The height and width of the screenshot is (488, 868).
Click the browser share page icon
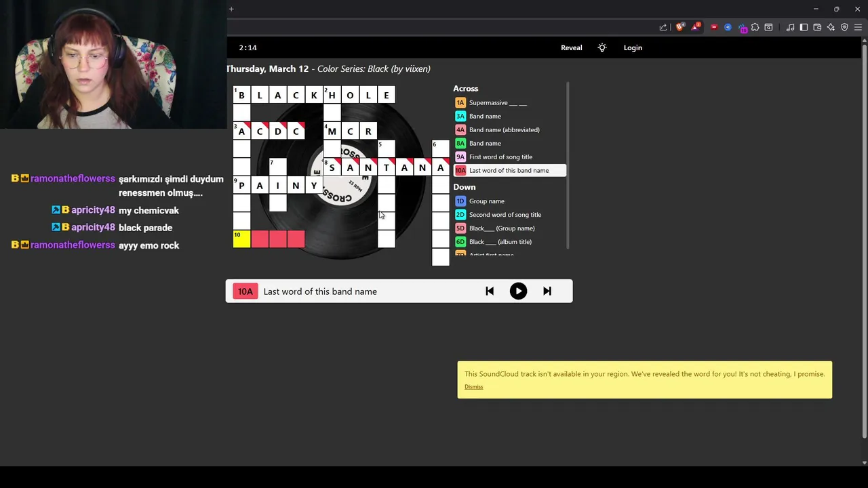[663, 27]
